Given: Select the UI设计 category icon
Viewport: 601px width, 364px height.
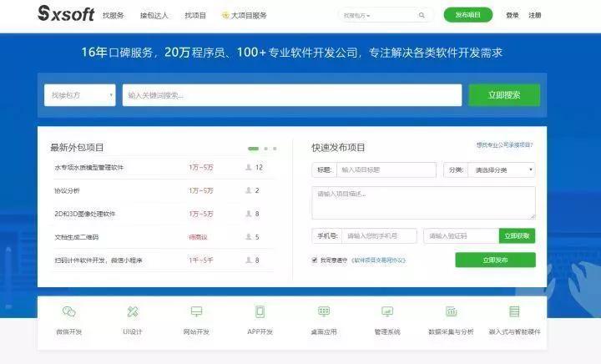Looking at the screenshot, I should (133, 311).
